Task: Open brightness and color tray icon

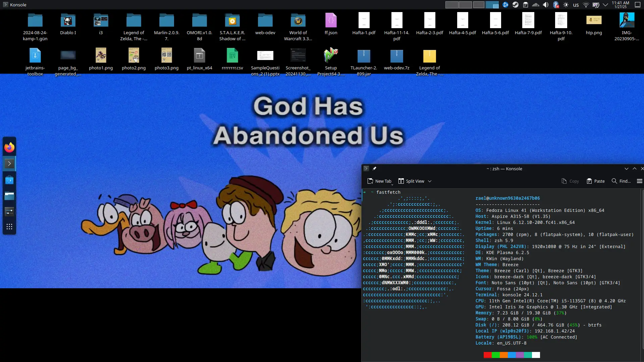Action: (x=566, y=5)
